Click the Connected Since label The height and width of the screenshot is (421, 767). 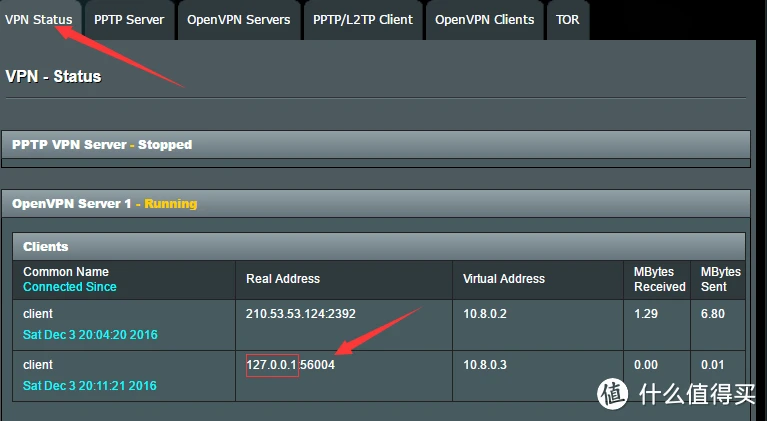click(x=70, y=287)
